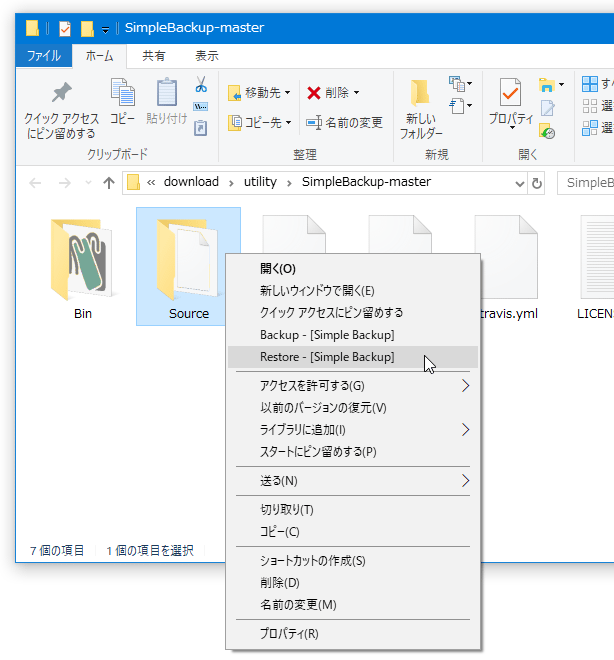Switch to the 共有 tab
Screen dimensions: 614x660
(154, 56)
